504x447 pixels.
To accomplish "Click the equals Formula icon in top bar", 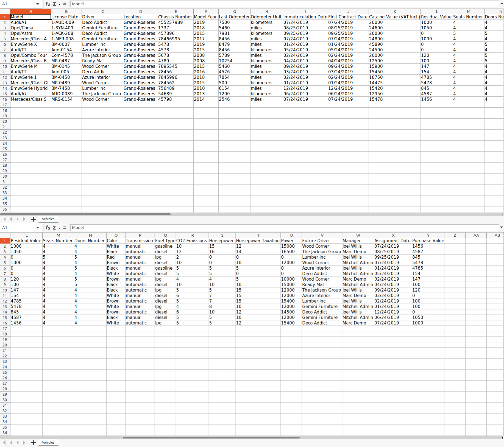I will point(65,4).
